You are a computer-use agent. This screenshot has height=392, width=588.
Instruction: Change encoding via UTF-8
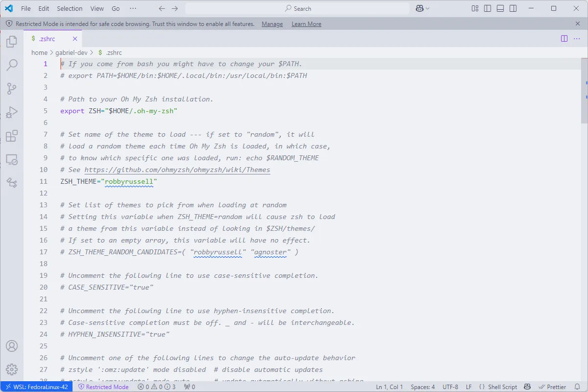click(x=450, y=387)
